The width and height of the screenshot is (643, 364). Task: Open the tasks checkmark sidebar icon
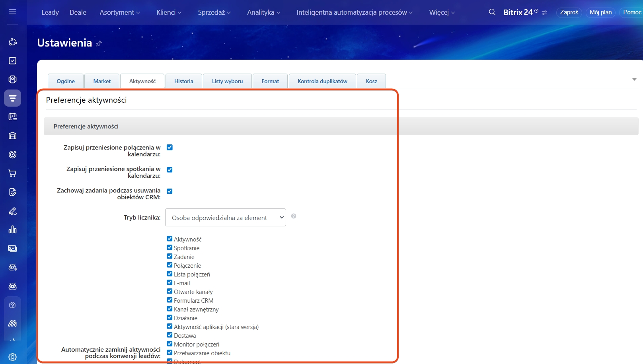12,61
